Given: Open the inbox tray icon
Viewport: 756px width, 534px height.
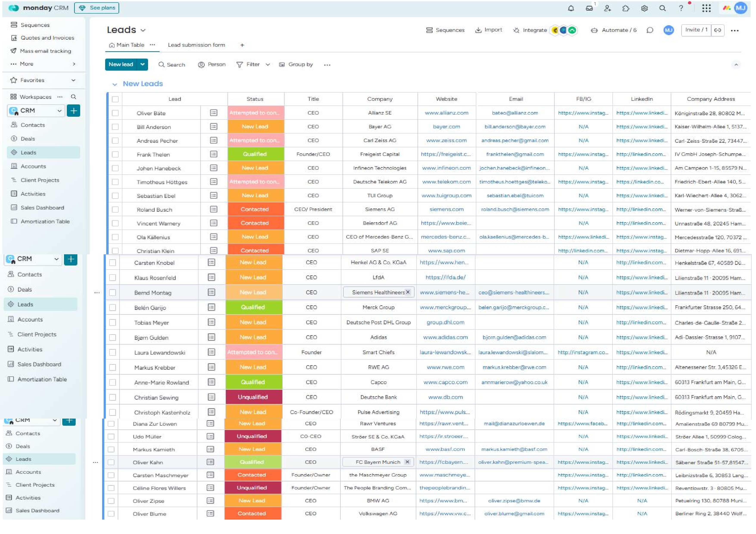Looking at the screenshot, I should [589, 8].
